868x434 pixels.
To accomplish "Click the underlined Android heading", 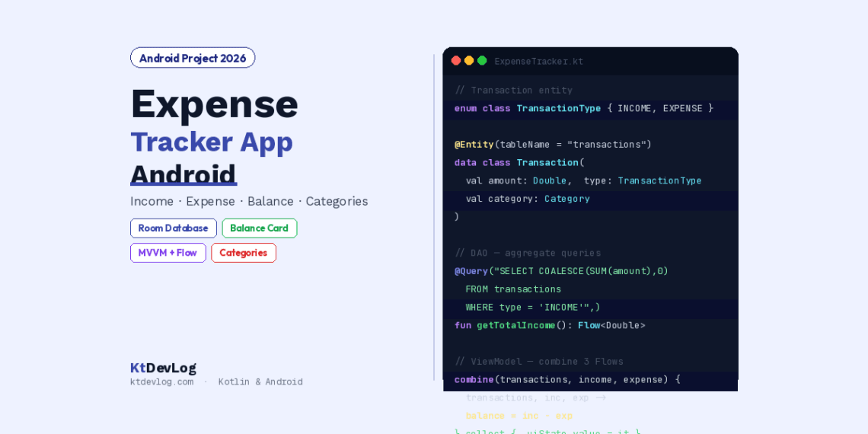I will 183,174.
